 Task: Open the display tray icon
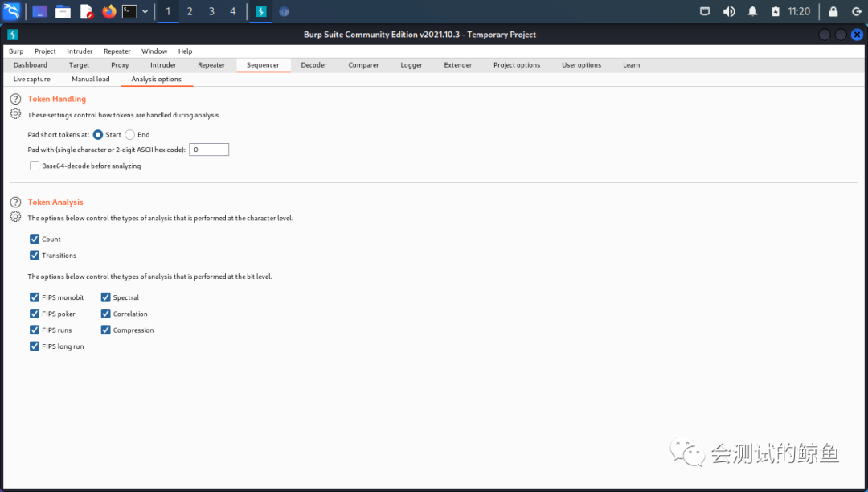[705, 11]
